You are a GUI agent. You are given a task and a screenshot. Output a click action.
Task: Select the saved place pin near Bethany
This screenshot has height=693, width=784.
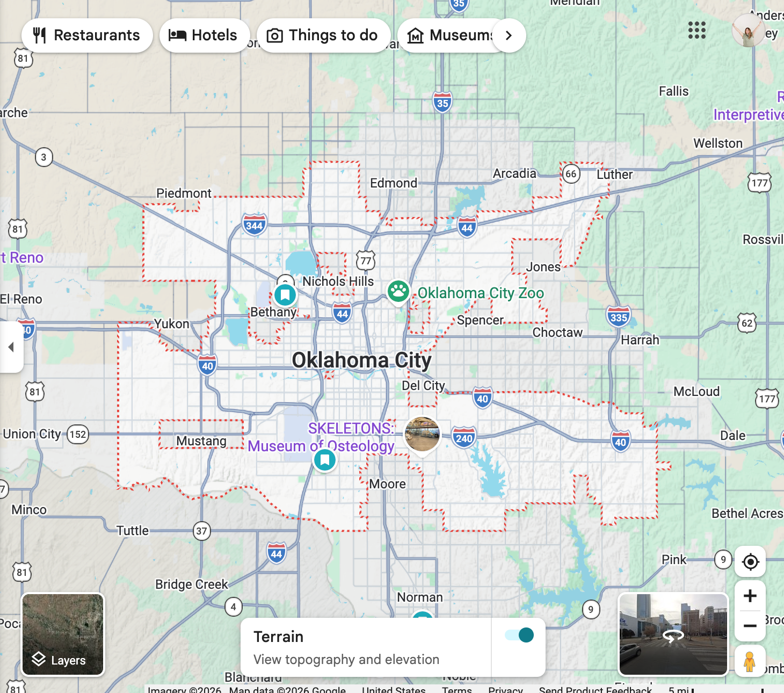285,294
